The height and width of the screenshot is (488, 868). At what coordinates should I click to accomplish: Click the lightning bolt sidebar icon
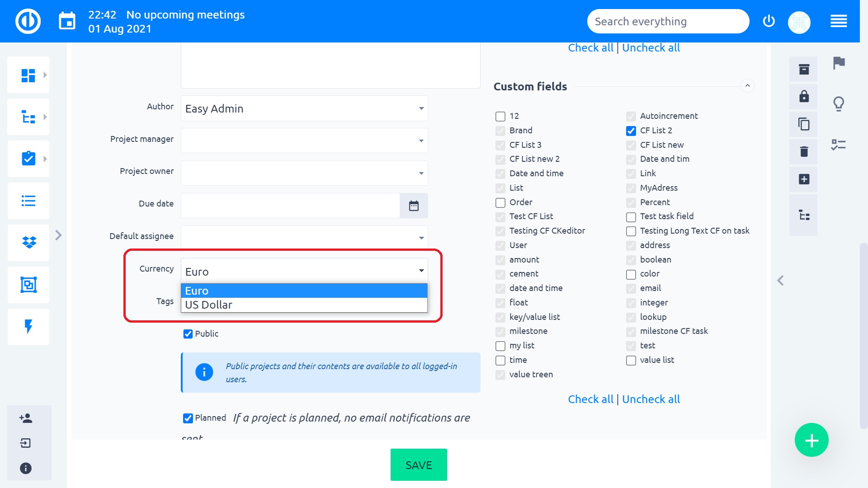[x=28, y=326]
